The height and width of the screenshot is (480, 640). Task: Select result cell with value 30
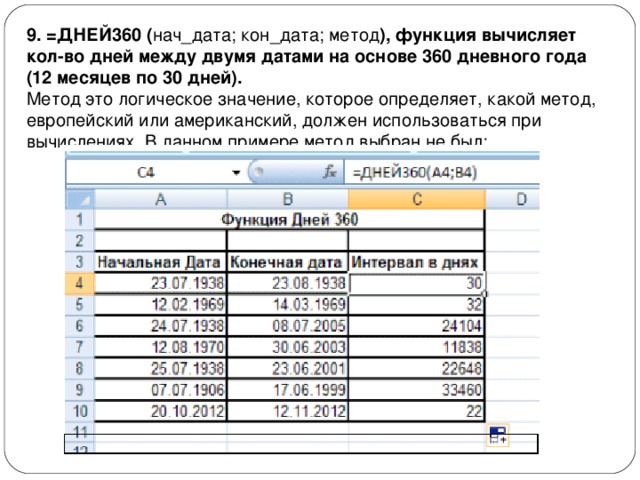417,283
